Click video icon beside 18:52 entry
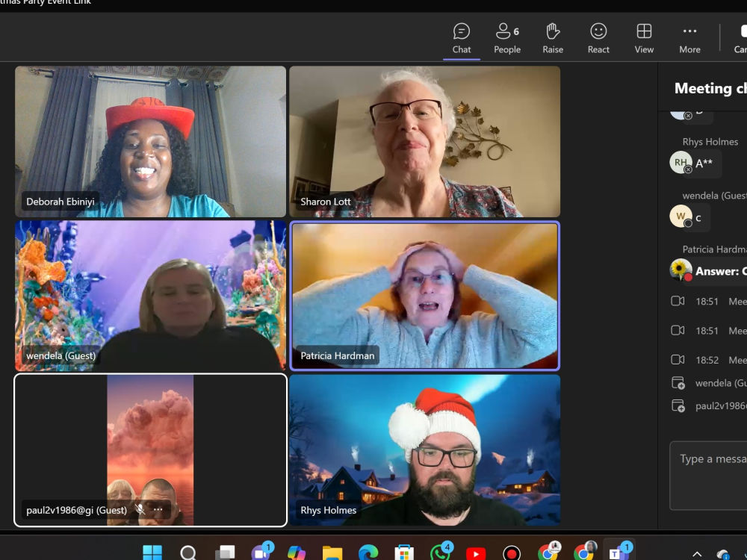 point(678,360)
